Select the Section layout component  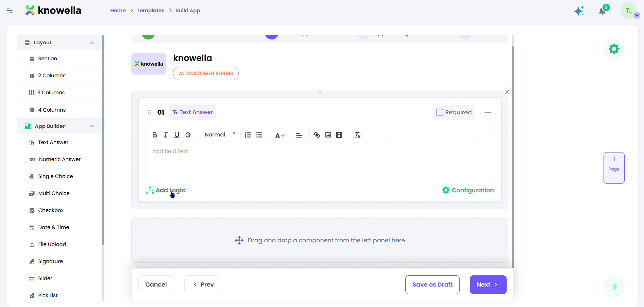click(x=60, y=59)
